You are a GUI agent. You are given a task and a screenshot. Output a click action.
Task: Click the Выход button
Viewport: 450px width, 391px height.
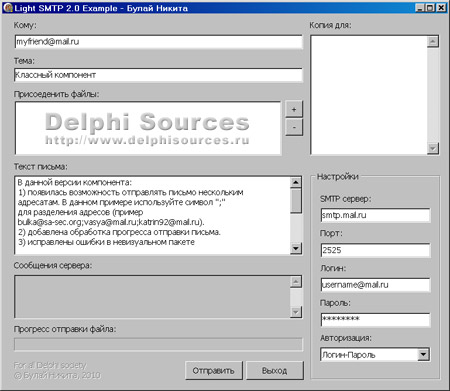point(275,370)
